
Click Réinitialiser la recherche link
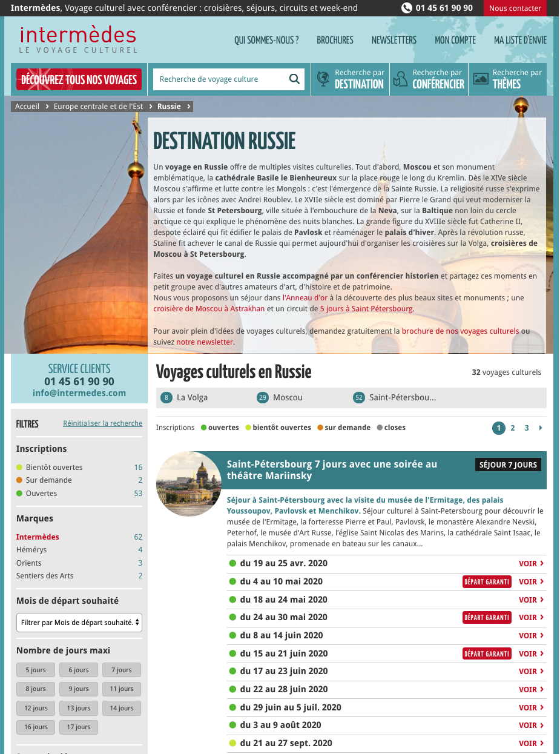(102, 423)
